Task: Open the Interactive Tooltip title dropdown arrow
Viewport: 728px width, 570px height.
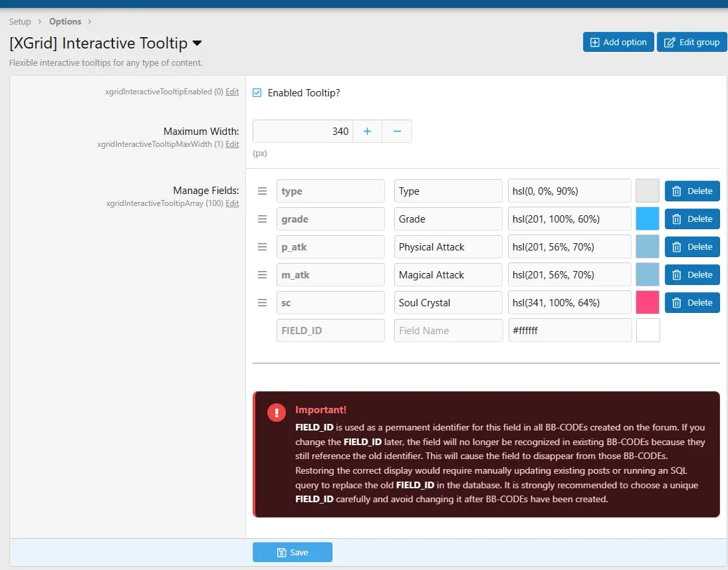Action: click(x=197, y=43)
